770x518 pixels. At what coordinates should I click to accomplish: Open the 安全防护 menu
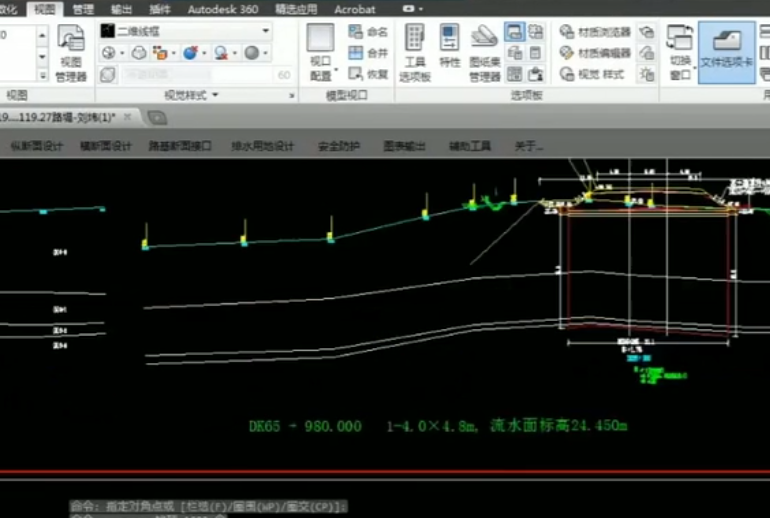coord(338,146)
